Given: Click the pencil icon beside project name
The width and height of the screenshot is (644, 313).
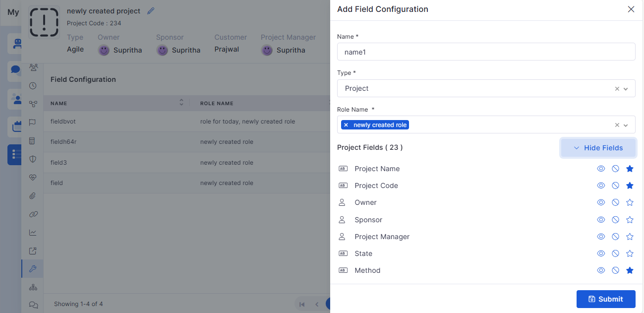Looking at the screenshot, I should (x=151, y=11).
